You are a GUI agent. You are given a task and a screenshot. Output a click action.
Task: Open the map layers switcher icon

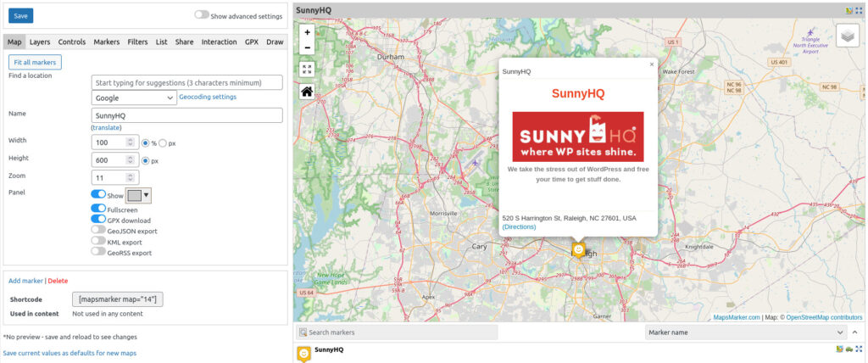click(x=847, y=36)
